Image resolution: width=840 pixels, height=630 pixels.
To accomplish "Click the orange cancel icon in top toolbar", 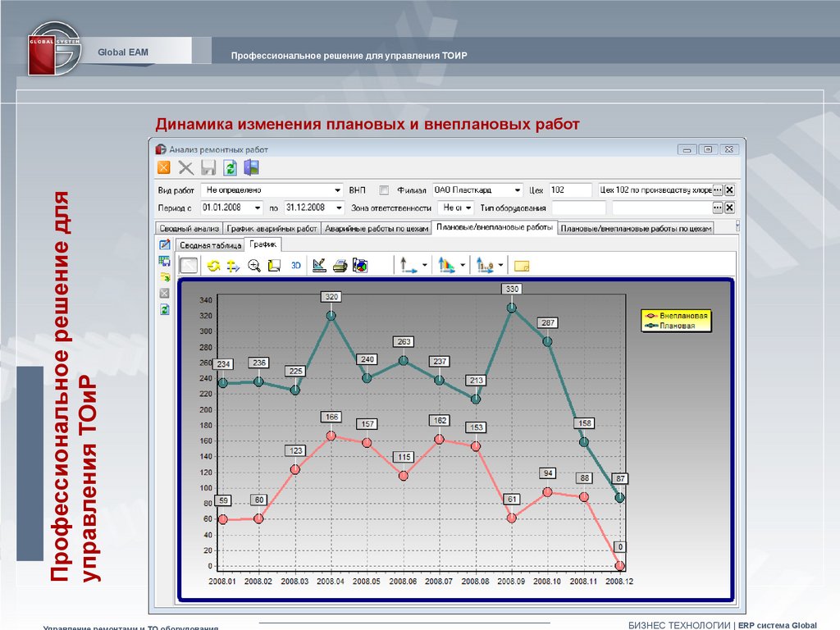I will click(x=164, y=168).
